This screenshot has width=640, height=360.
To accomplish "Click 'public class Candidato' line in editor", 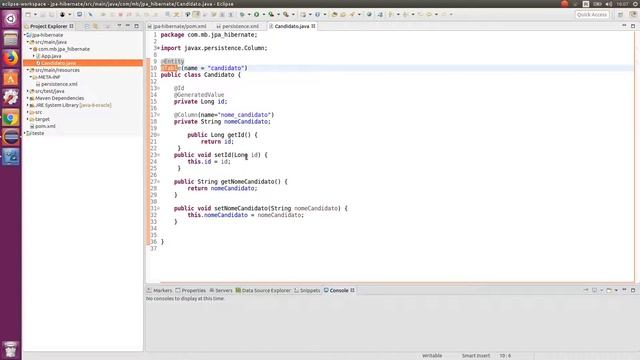I will pyautogui.click(x=200, y=75).
